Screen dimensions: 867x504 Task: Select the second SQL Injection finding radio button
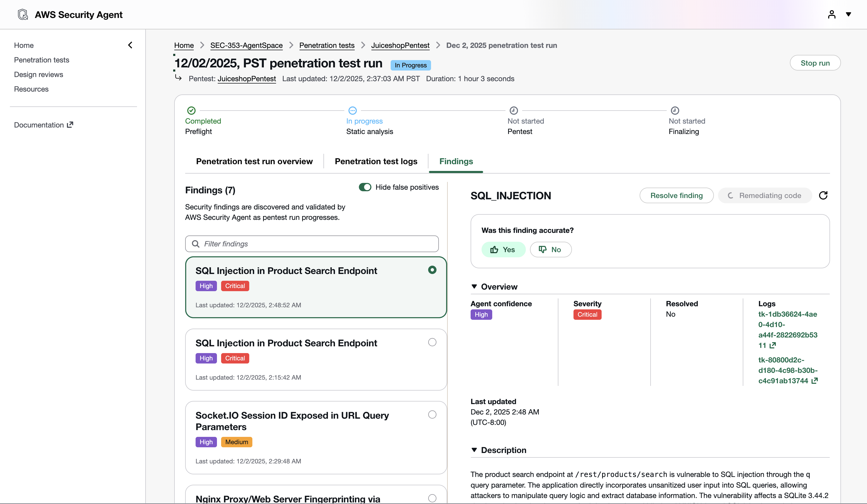tap(432, 342)
